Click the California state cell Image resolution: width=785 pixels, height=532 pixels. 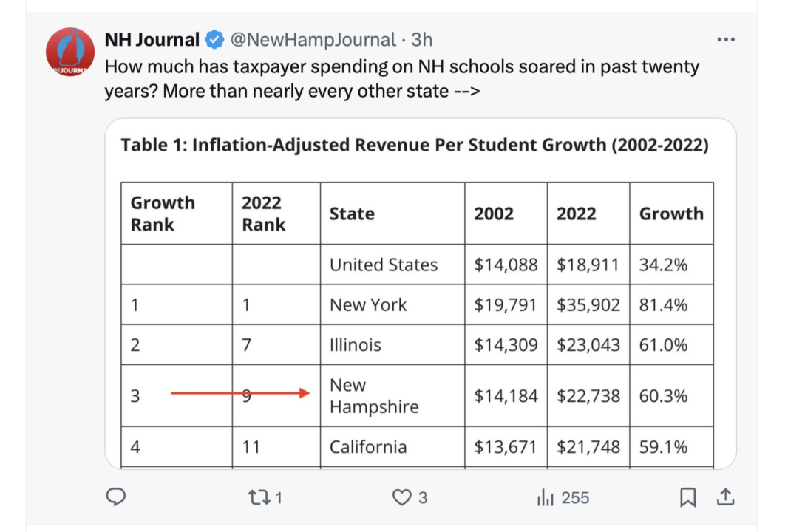point(368,447)
